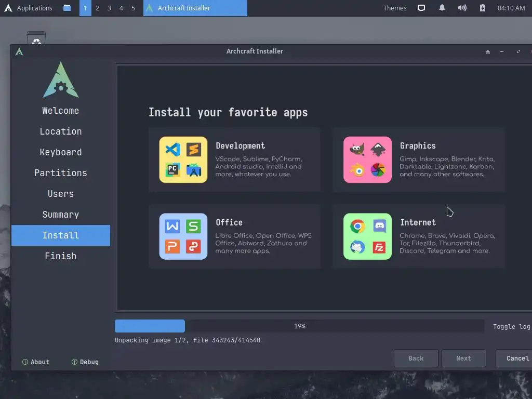The height and width of the screenshot is (399, 532).
Task: Click the Archcraft icon in the window title bar
Action: [19, 51]
